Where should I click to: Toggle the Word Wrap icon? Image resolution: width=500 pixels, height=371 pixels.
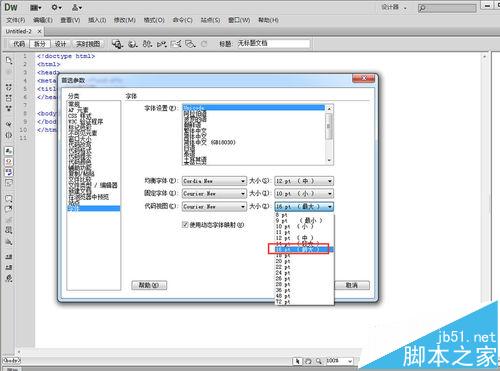[9, 172]
